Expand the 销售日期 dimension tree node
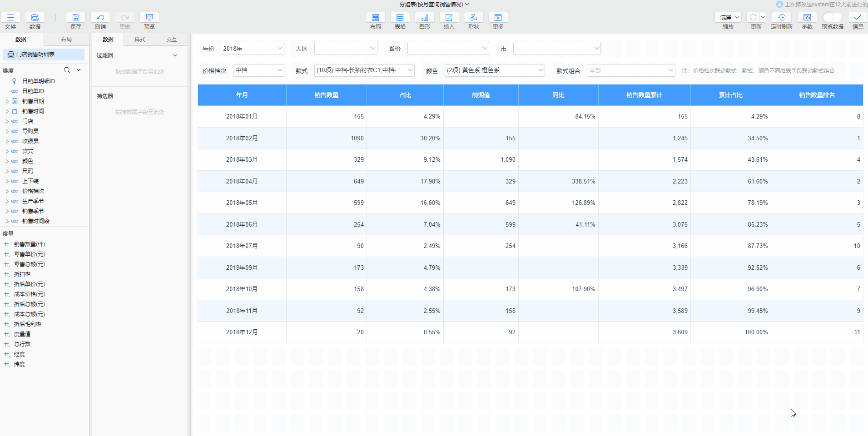Image resolution: width=868 pixels, height=436 pixels. pyautogui.click(x=7, y=101)
